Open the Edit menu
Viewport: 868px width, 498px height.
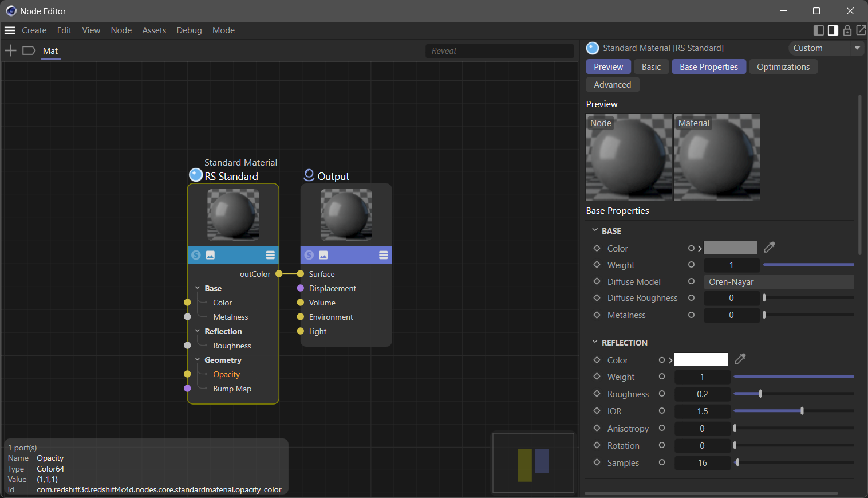(65, 30)
